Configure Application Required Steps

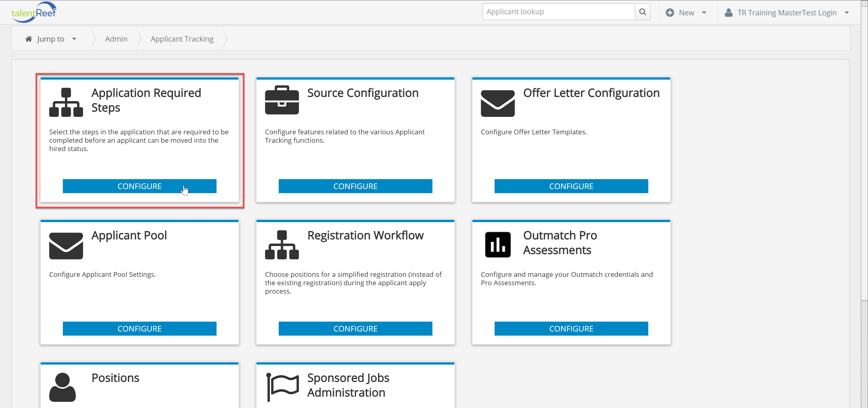tap(139, 186)
